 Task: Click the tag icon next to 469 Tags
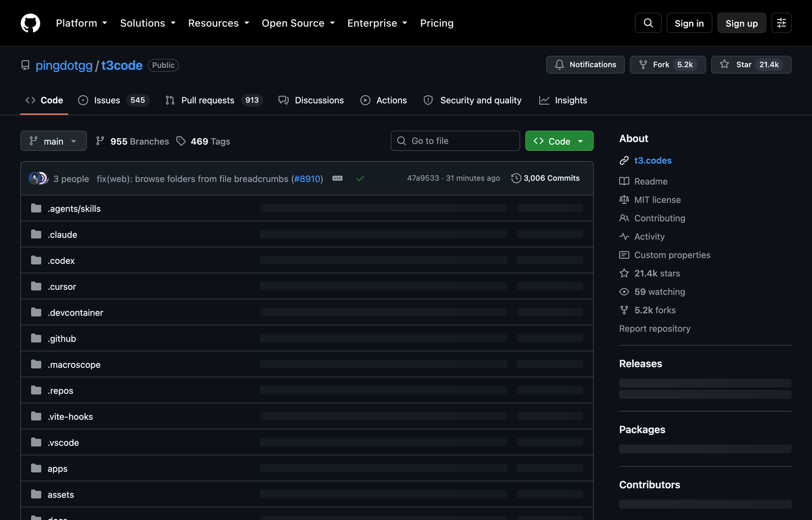click(181, 141)
